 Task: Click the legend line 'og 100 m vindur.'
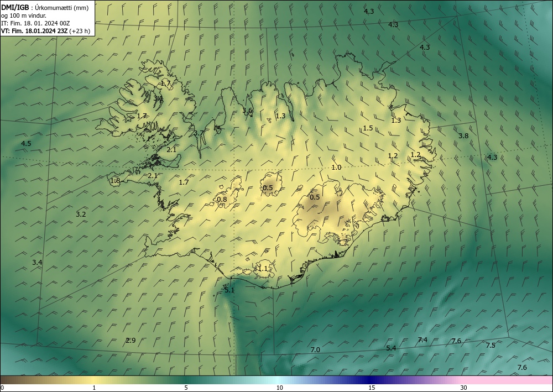[24, 15]
